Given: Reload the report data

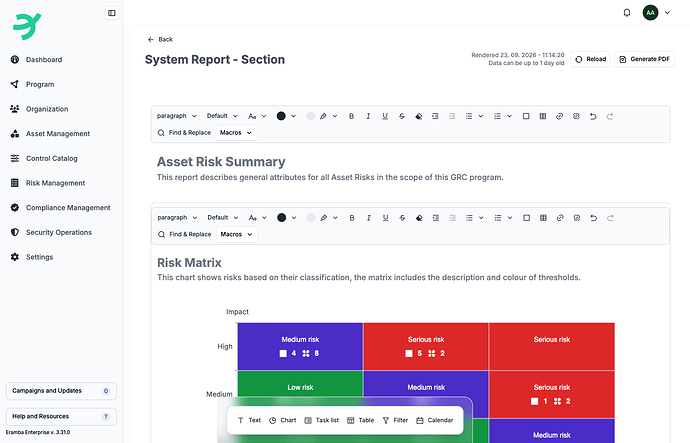Looking at the screenshot, I should tap(591, 59).
